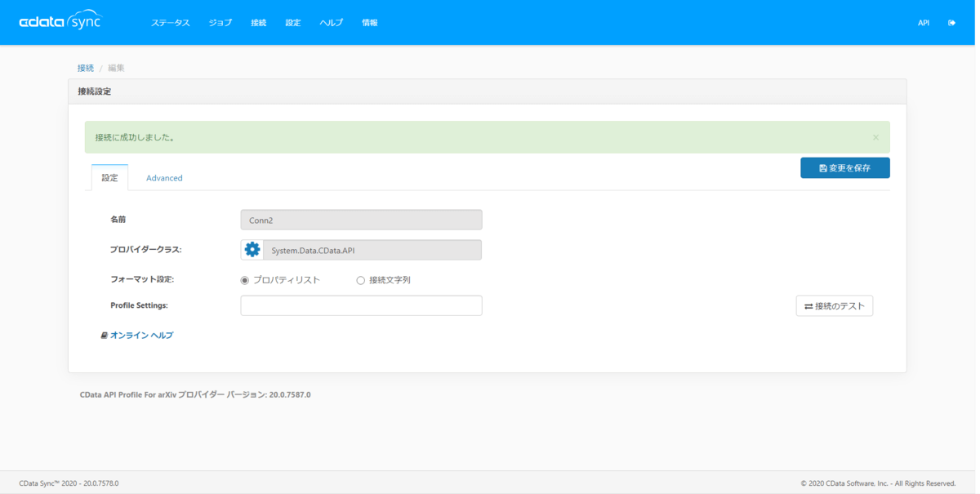Click the Profile Settings: label
980x494 pixels.
139,305
